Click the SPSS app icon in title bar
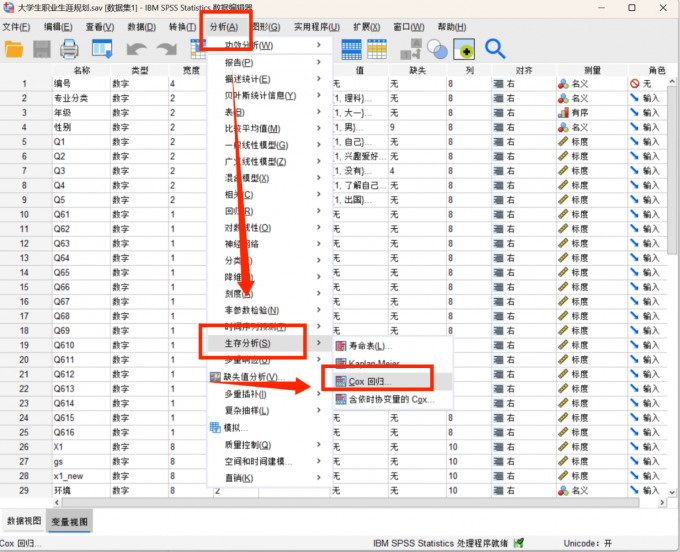This screenshot has width=680, height=552. pos(8,7)
